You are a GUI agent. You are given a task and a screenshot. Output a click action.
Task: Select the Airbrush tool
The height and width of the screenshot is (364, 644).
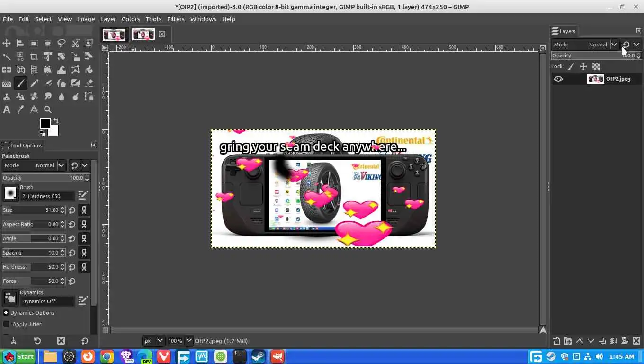(x=48, y=83)
